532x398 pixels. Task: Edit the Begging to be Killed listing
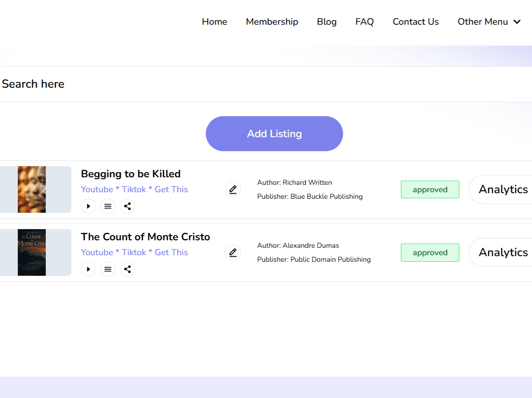pos(233,189)
